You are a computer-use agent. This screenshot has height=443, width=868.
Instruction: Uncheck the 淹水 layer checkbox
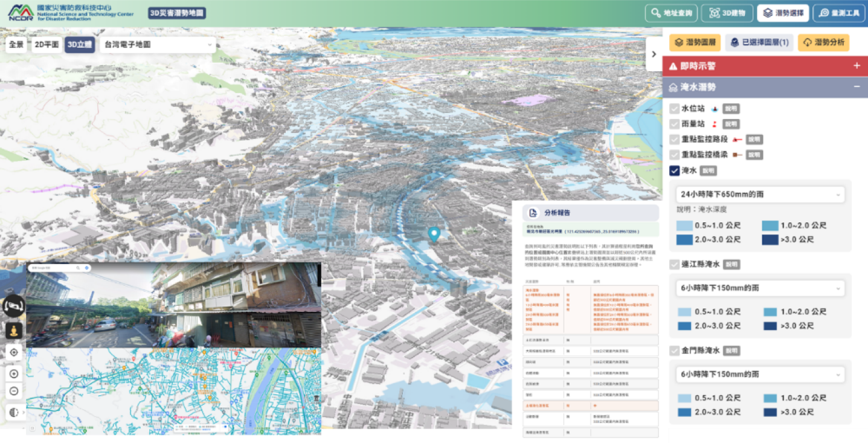(x=675, y=171)
